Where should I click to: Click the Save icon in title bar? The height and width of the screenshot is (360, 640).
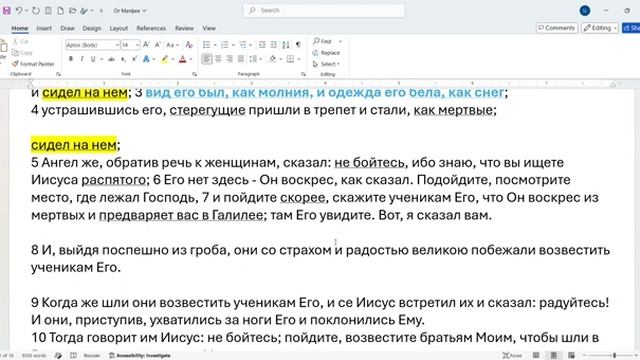pyautogui.click(x=7, y=11)
